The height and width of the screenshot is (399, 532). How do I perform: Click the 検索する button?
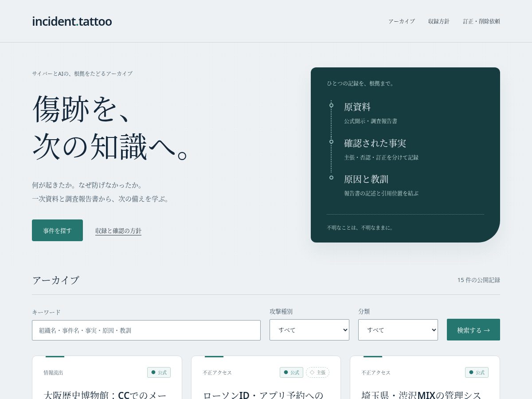coord(473,330)
